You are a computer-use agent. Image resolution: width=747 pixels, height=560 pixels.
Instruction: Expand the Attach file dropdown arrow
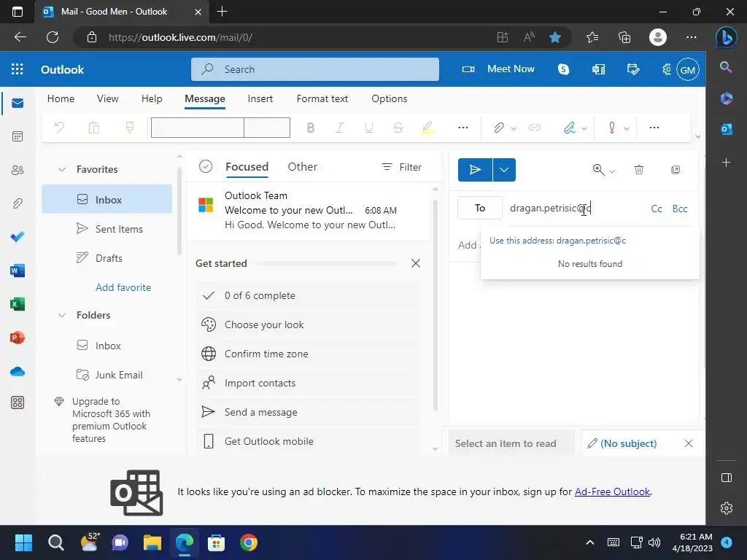click(513, 128)
